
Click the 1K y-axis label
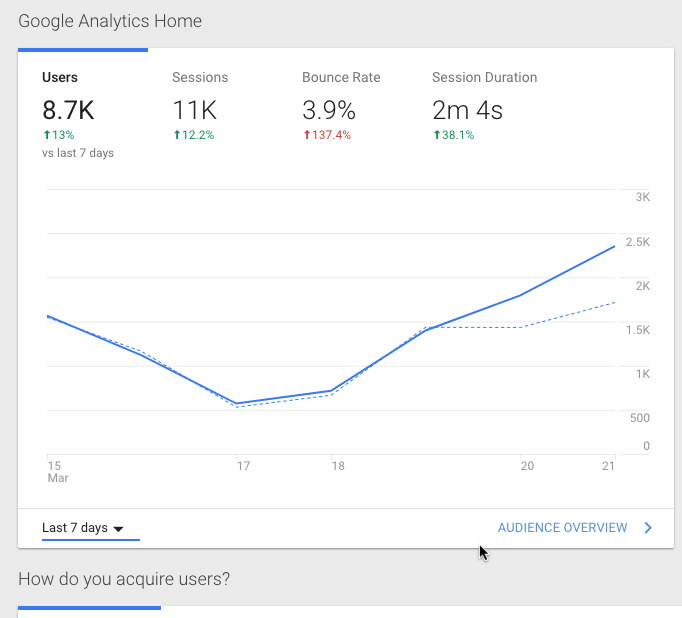643,374
